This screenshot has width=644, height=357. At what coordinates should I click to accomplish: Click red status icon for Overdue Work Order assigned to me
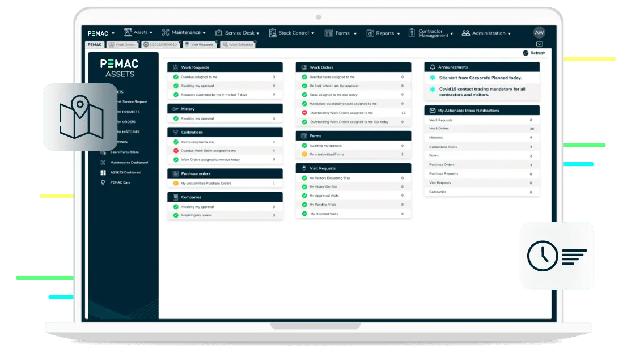(x=176, y=151)
